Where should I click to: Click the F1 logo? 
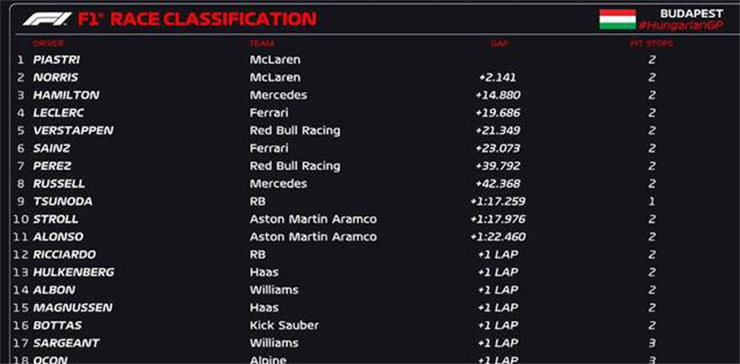pyautogui.click(x=47, y=19)
